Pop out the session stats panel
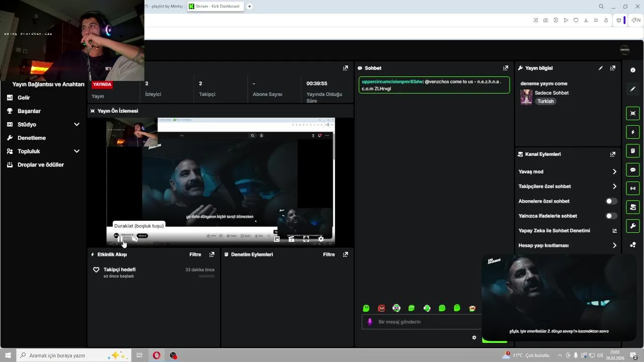Image resolution: width=644 pixels, height=362 pixels. (346, 68)
